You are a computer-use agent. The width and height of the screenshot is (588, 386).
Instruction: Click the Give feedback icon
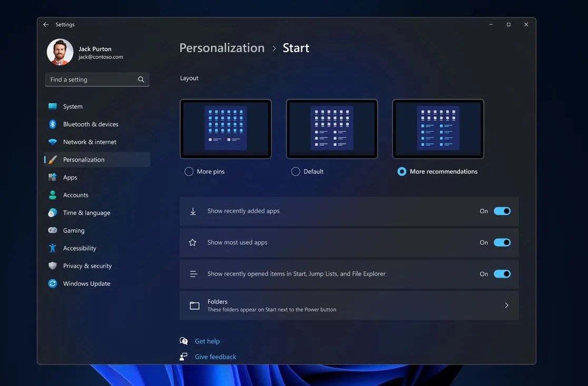[x=183, y=357]
